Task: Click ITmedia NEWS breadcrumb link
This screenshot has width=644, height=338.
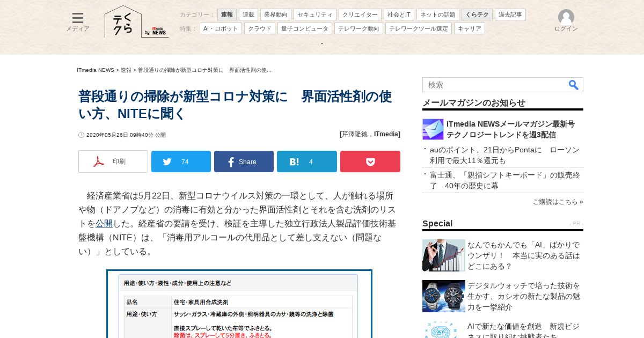Action: (96, 70)
